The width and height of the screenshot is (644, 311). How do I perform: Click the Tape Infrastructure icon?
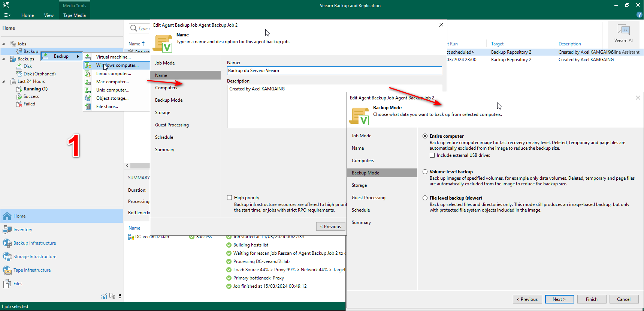pos(7,270)
